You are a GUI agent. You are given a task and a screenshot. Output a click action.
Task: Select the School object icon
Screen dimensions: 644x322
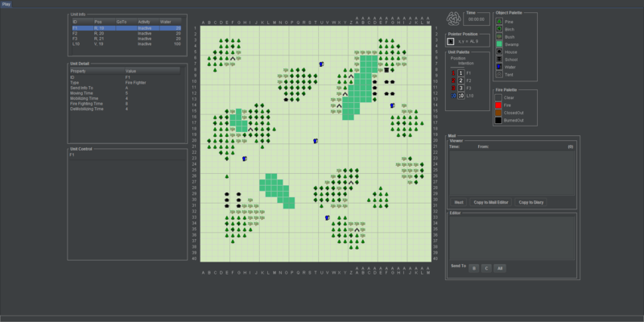499,59
